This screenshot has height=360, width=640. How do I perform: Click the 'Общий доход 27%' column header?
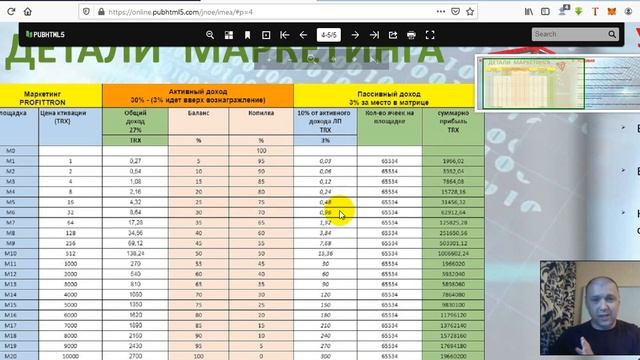(x=135, y=121)
